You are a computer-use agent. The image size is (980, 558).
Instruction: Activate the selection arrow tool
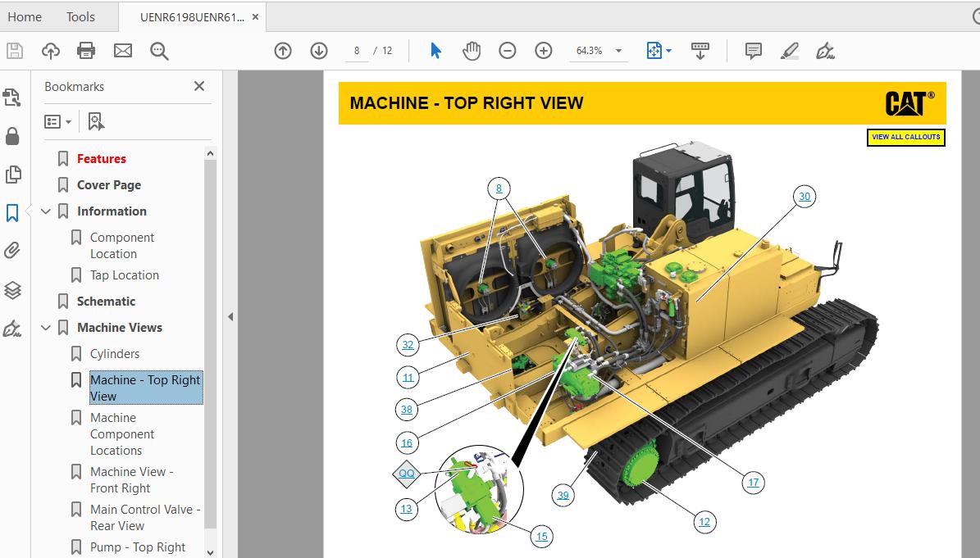click(x=435, y=51)
